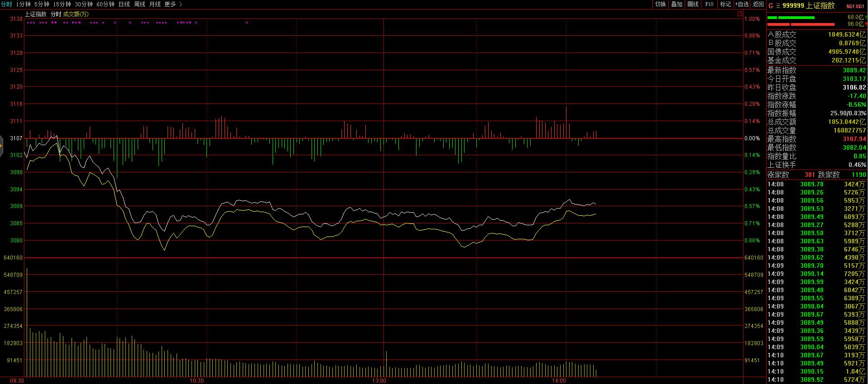Click the small panel layout icon above 1.00%
Image resolution: width=868 pixels, height=384 pixels.
pyautogui.click(x=740, y=14)
